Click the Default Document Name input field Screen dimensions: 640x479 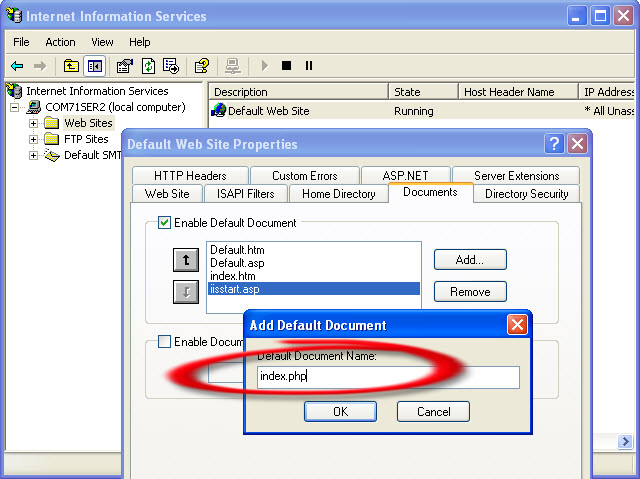(x=388, y=377)
